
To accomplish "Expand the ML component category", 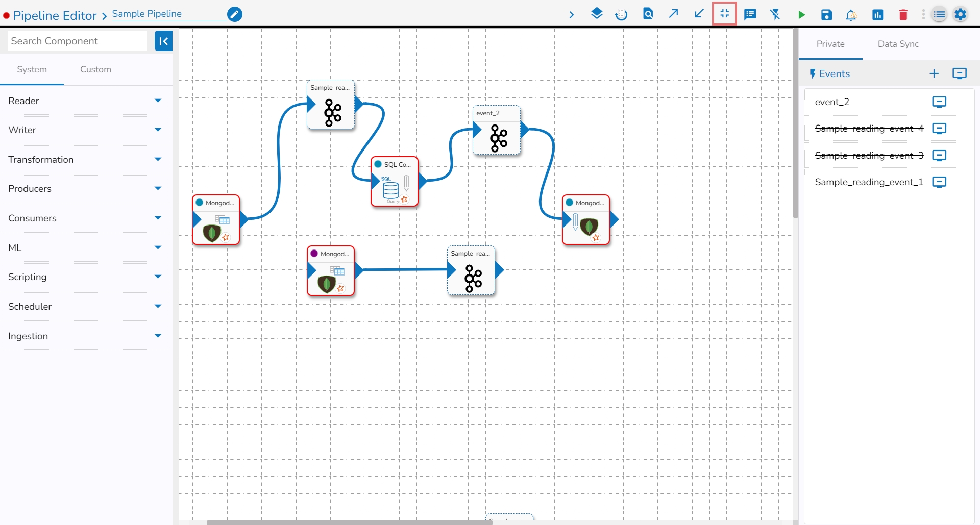I will coord(86,248).
